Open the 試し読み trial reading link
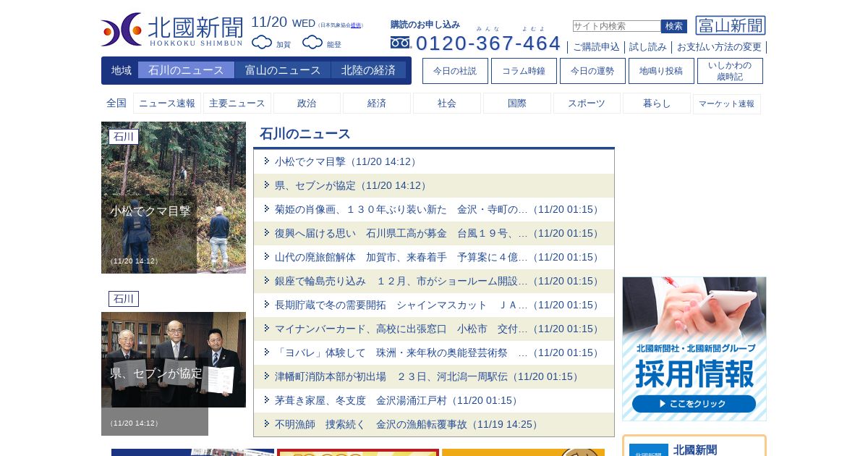This screenshot has height=456, width=868. (x=647, y=47)
